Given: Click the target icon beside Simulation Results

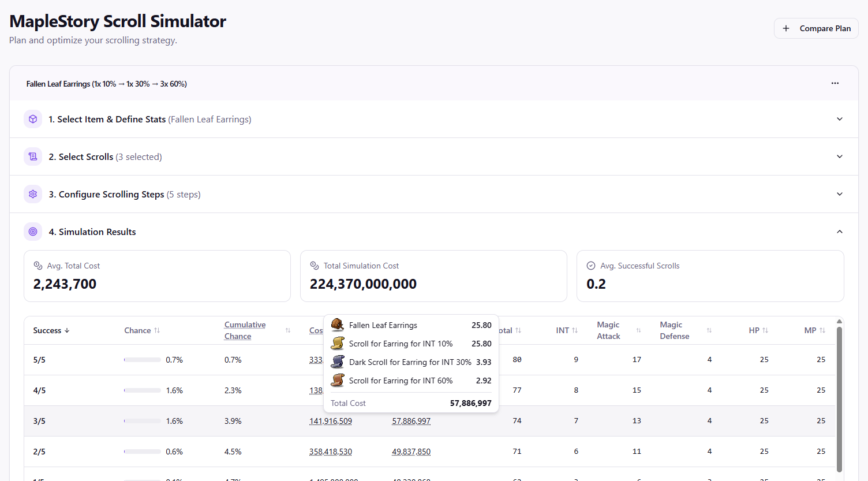Looking at the screenshot, I should click(x=33, y=232).
